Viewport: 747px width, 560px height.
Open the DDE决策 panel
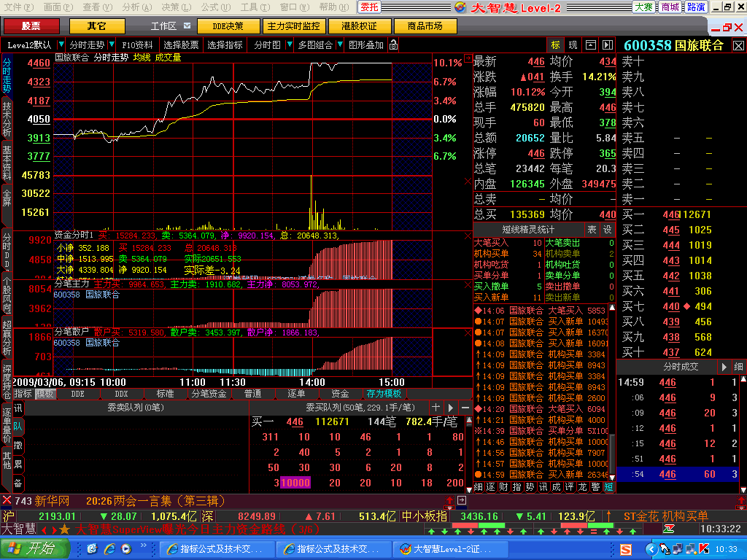228,26
